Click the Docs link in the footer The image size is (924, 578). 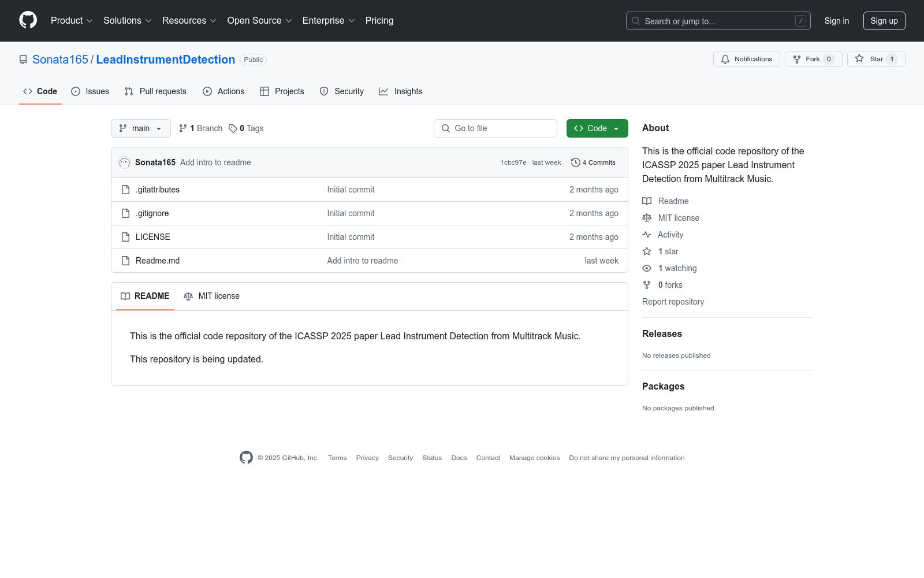(x=459, y=458)
